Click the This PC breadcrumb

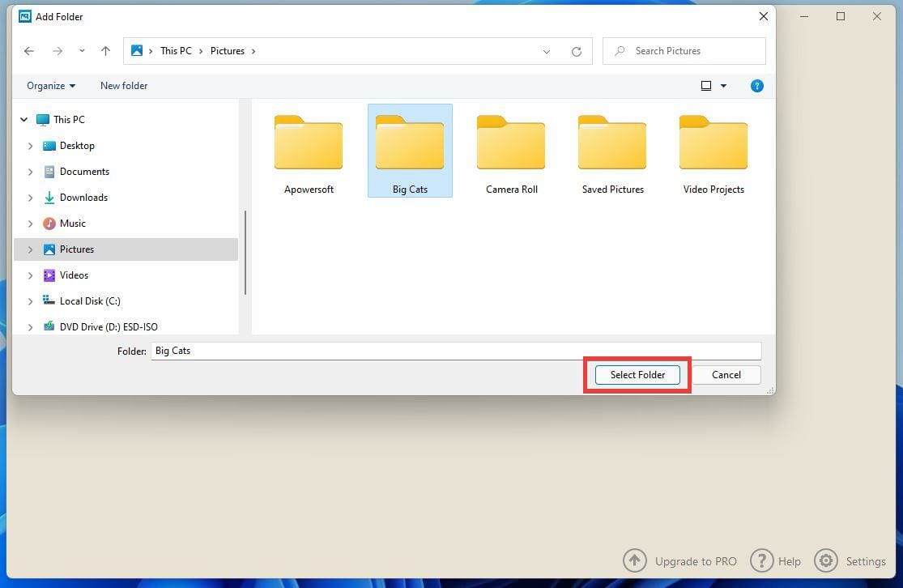tap(176, 50)
